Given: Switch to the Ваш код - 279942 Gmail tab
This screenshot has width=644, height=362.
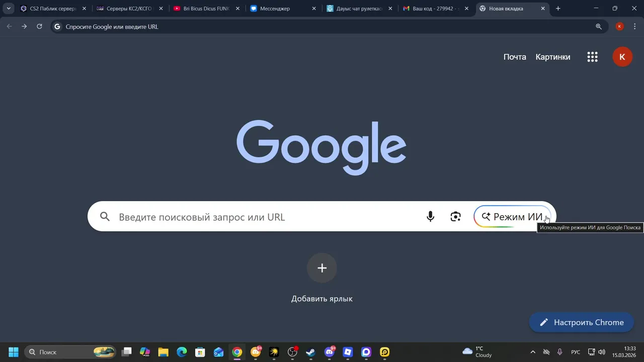Looking at the screenshot, I should [x=436, y=9].
